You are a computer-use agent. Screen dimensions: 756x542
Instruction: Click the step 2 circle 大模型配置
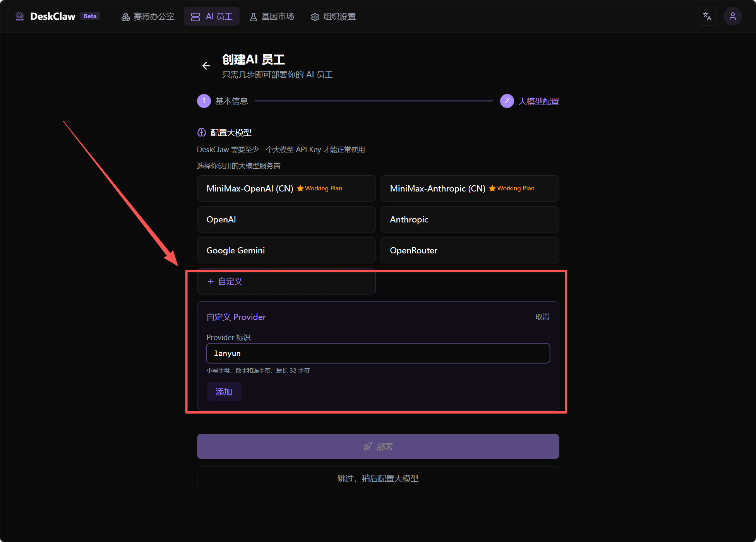click(507, 101)
